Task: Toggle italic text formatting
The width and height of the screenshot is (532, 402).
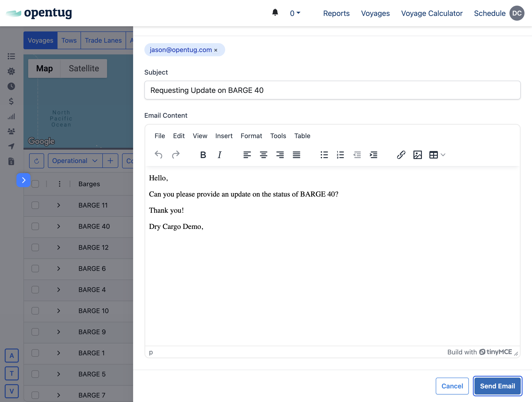Action: (219, 155)
